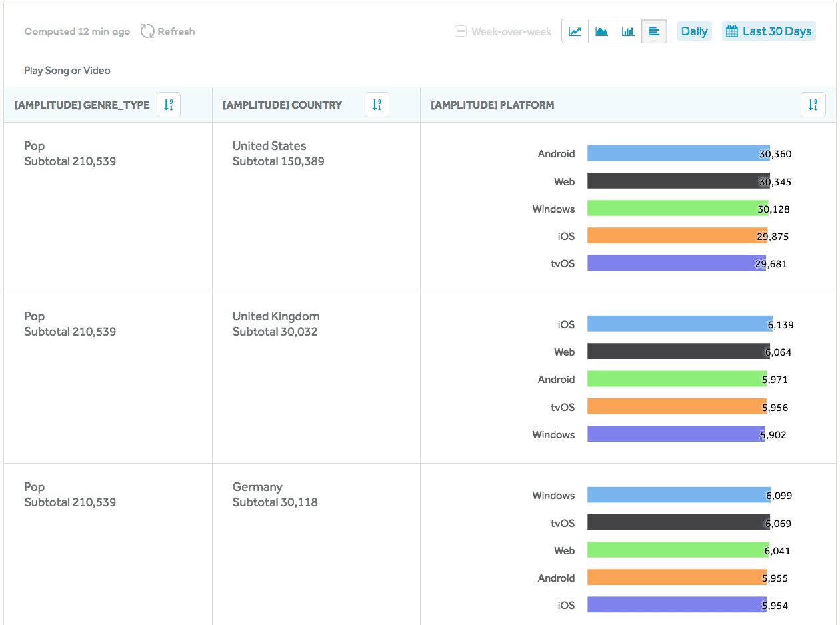Select the horizontal bar chart view
The width and height of the screenshot is (840, 625).
[x=654, y=31]
